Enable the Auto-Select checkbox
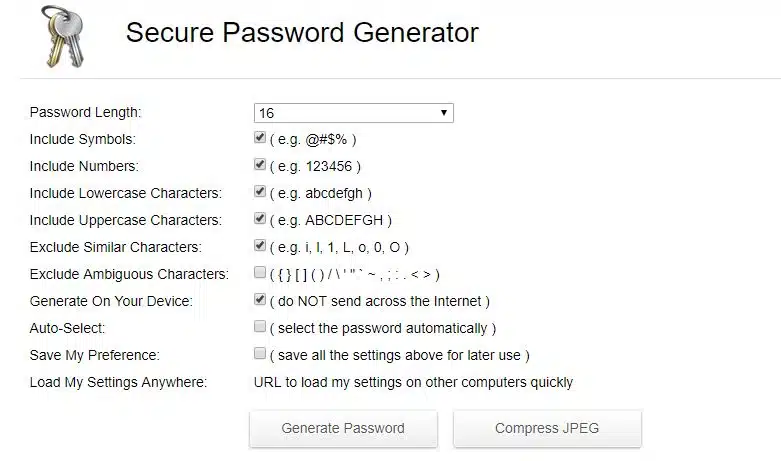781x461 pixels. (260, 327)
